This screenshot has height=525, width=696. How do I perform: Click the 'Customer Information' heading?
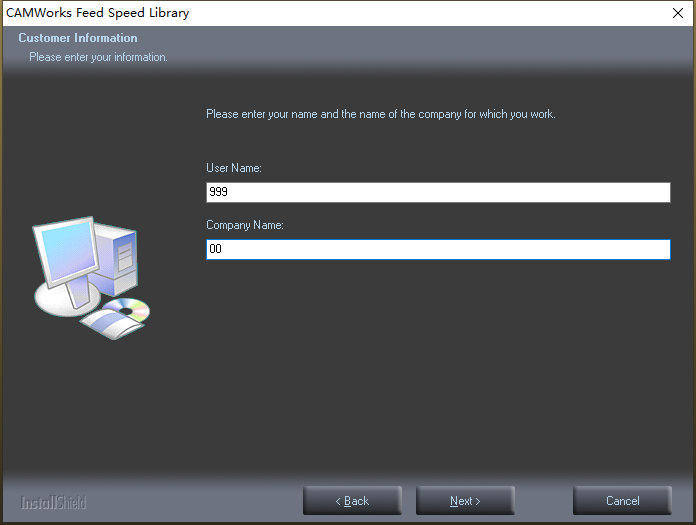coord(78,38)
